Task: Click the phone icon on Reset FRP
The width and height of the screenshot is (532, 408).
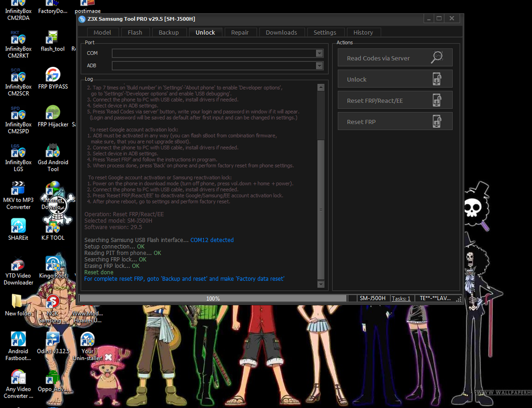Action: click(x=437, y=121)
